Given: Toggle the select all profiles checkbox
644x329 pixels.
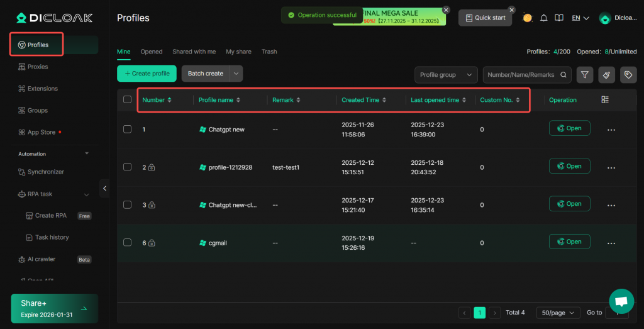Looking at the screenshot, I should pyautogui.click(x=128, y=99).
